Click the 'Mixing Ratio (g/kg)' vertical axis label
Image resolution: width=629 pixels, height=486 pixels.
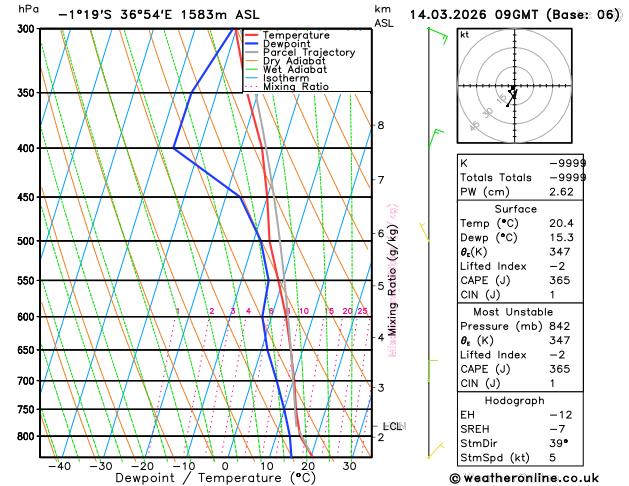pos(392,280)
